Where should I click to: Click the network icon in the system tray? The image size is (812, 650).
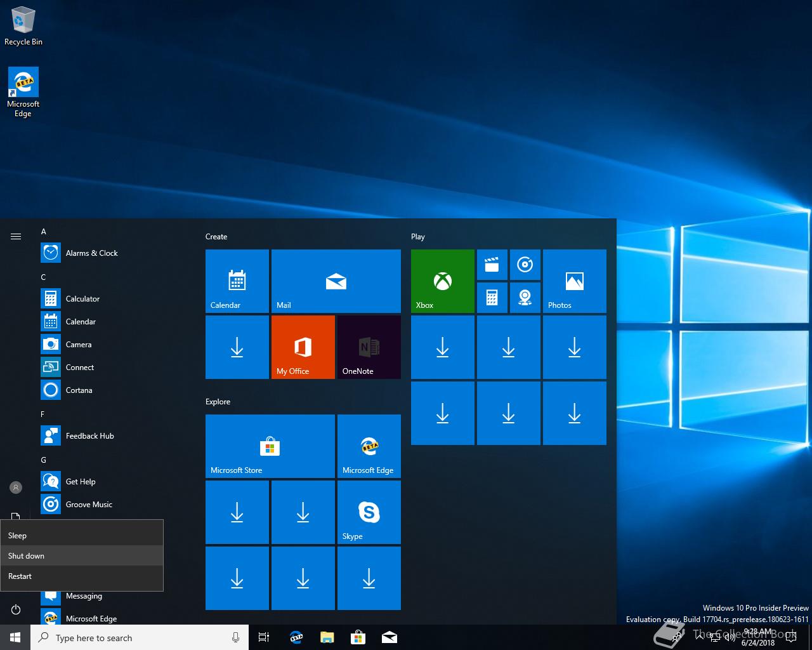[x=715, y=637]
